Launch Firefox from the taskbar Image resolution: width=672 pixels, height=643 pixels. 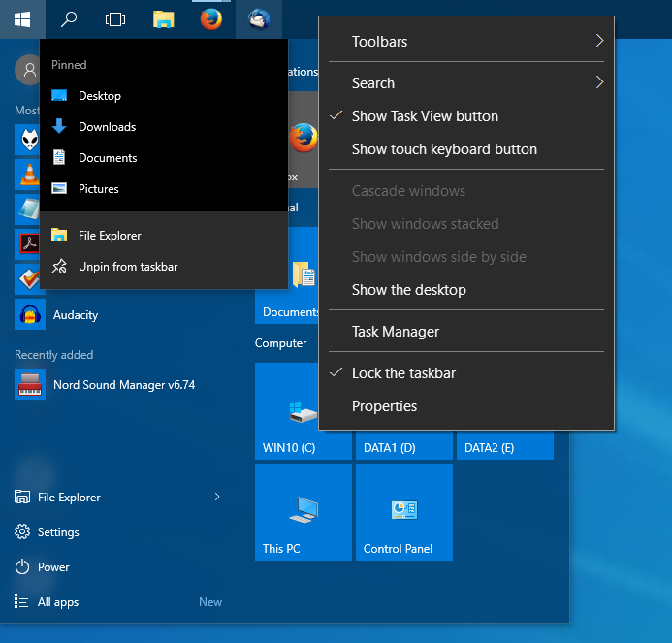click(x=210, y=18)
